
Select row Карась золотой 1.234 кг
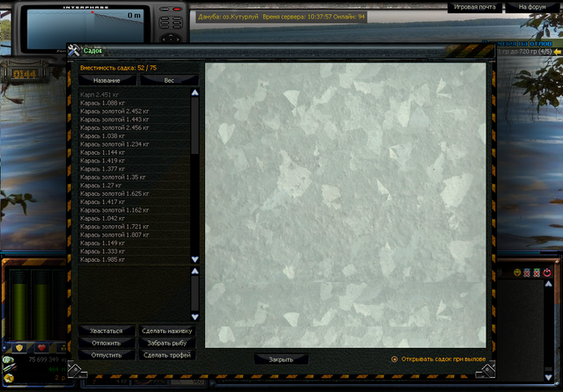(135, 144)
